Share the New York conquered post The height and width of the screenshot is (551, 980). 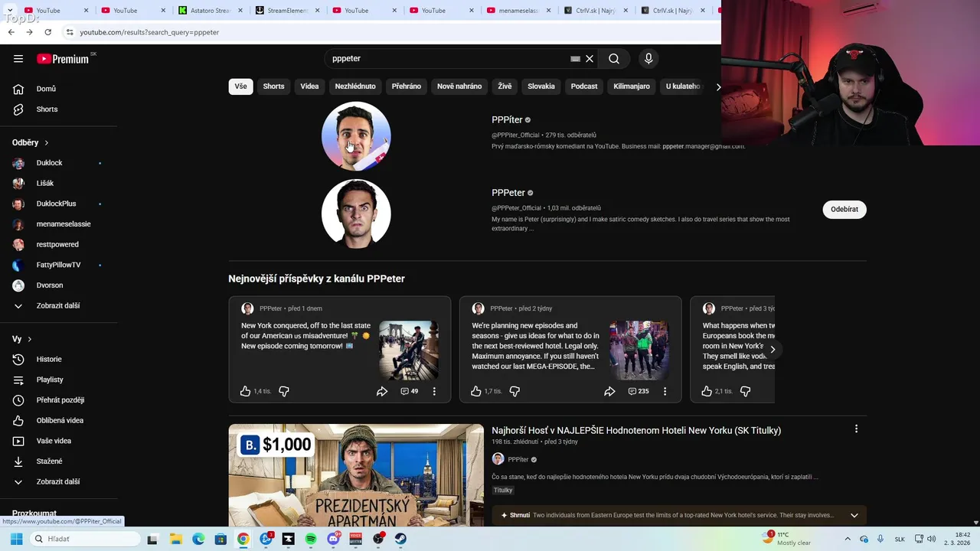coord(381,391)
